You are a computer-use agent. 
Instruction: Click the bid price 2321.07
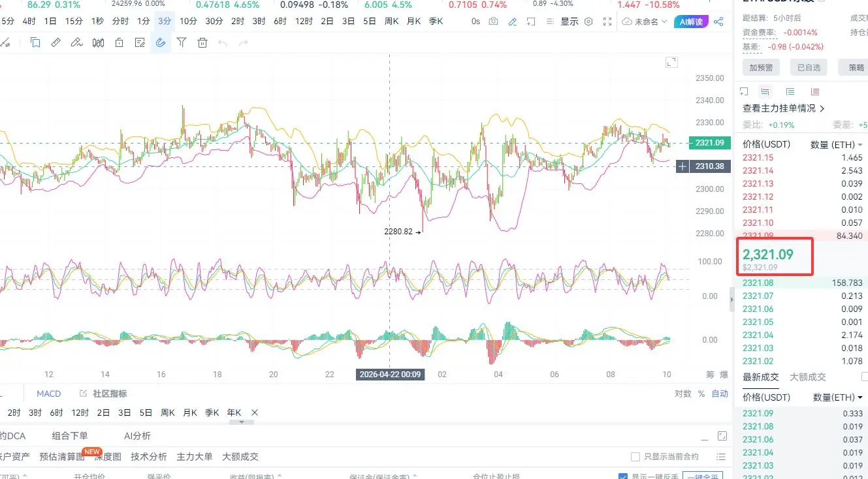point(758,296)
